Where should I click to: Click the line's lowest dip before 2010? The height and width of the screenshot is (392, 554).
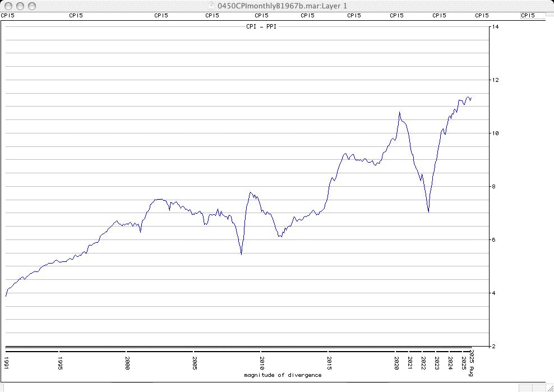pyautogui.click(x=241, y=254)
